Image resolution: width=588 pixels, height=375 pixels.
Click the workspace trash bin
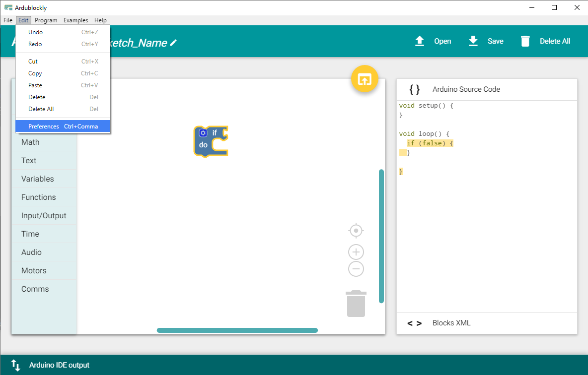pos(356,304)
